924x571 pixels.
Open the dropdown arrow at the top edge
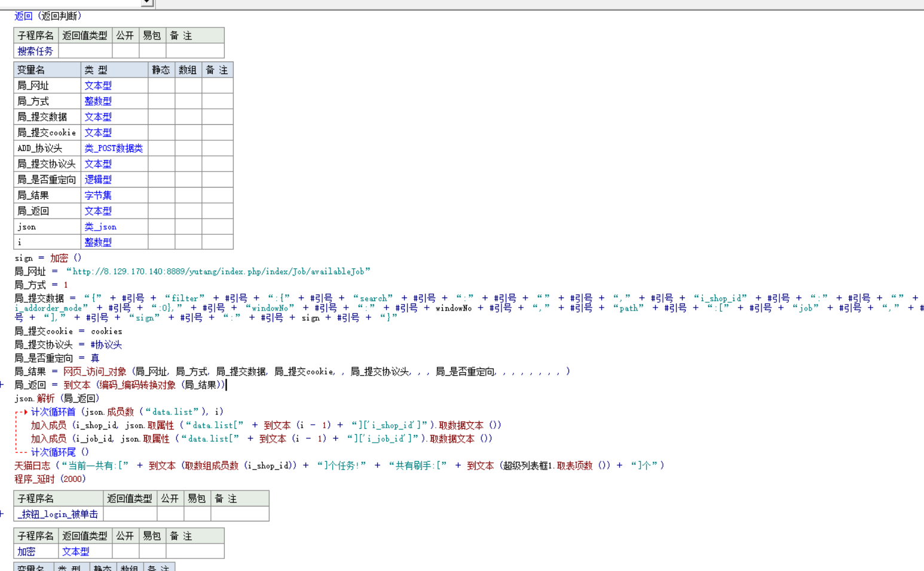pyautogui.click(x=147, y=3)
